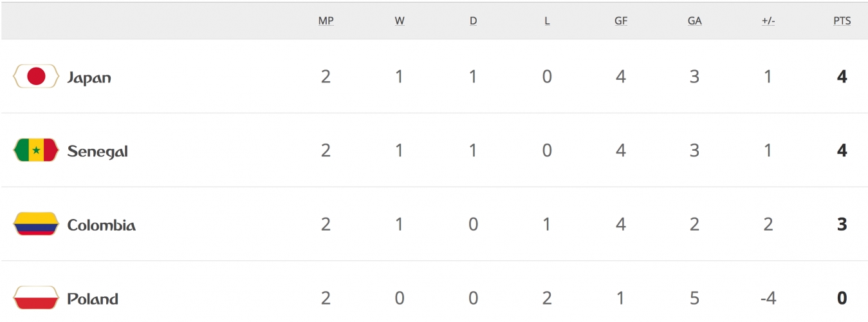Select the GA column header
Screen dimensions: 868x322
tap(694, 21)
